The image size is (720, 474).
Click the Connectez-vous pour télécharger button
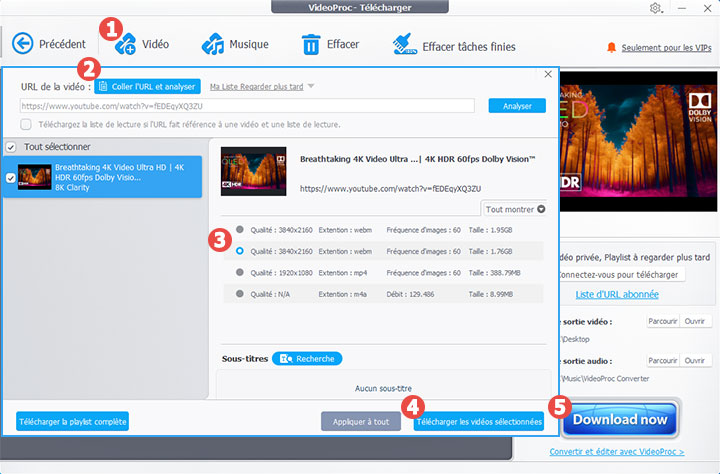click(x=622, y=275)
